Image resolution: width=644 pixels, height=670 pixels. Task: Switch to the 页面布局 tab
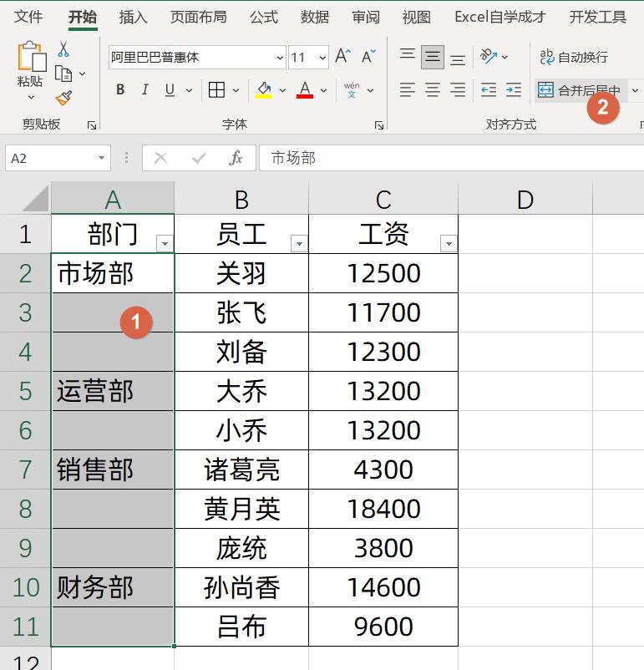pos(198,17)
